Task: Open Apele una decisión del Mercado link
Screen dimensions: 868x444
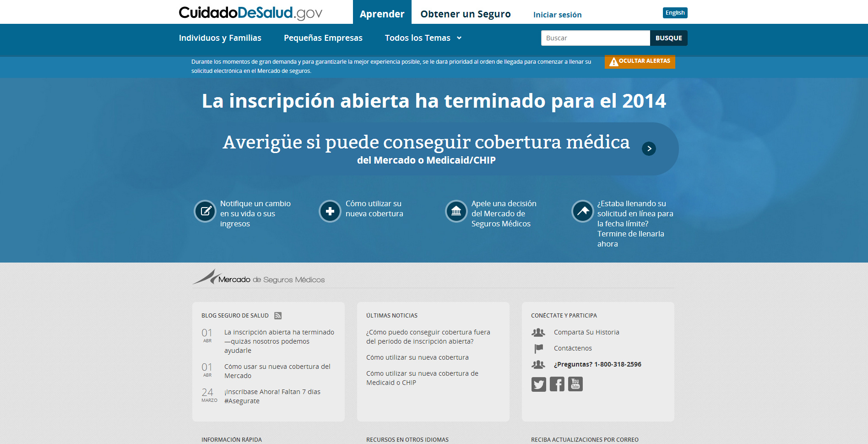Action: tap(504, 214)
